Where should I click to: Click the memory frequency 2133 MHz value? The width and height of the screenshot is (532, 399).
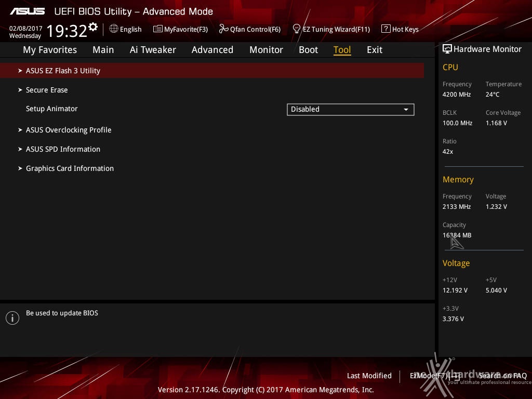pos(457,207)
